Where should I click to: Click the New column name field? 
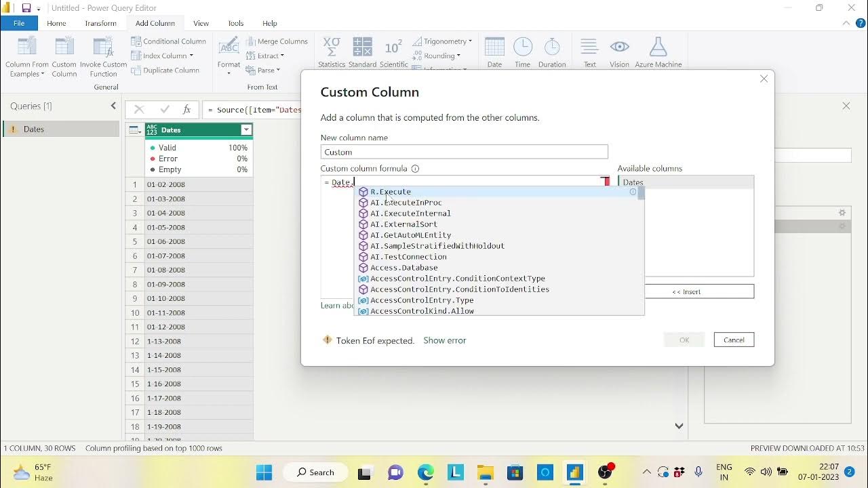coord(465,152)
